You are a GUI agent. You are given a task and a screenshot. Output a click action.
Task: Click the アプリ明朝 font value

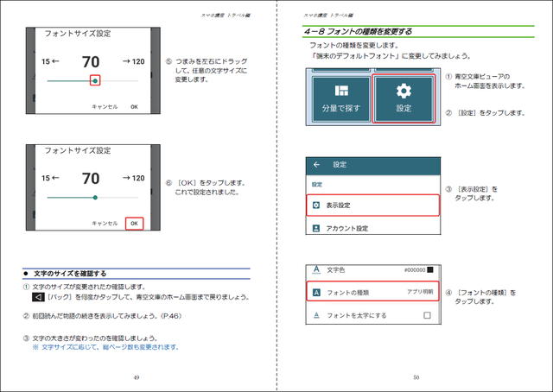point(420,292)
